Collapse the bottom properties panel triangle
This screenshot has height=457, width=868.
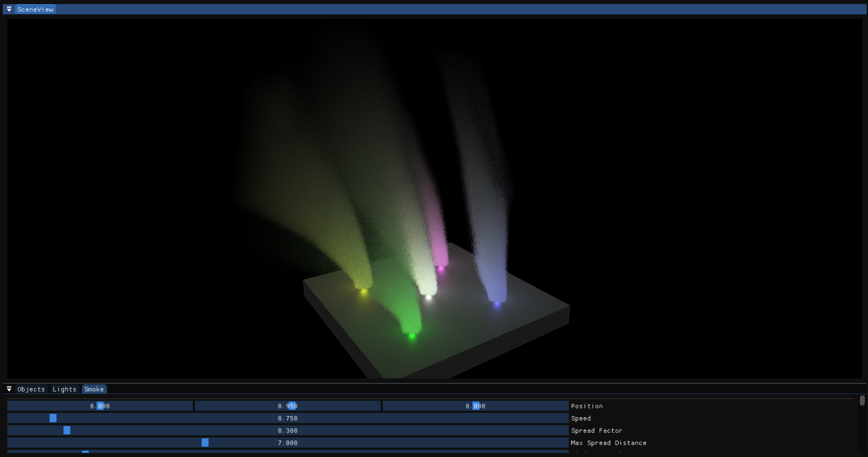pyautogui.click(x=9, y=389)
